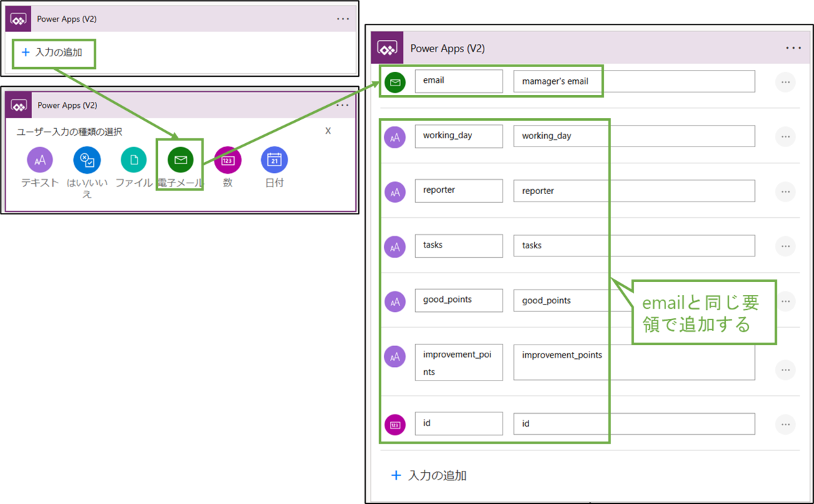Click the tasks name field

459,246
